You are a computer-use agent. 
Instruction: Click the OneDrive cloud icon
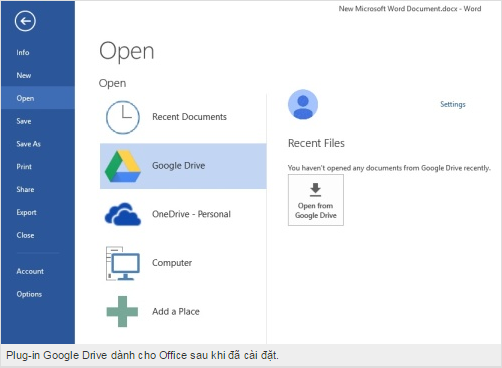(x=123, y=214)
